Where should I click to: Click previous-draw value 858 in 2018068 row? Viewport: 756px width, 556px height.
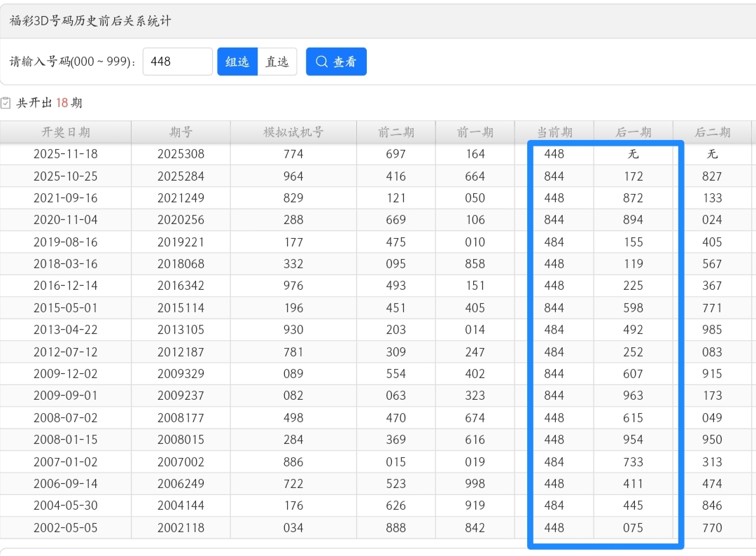475,264
